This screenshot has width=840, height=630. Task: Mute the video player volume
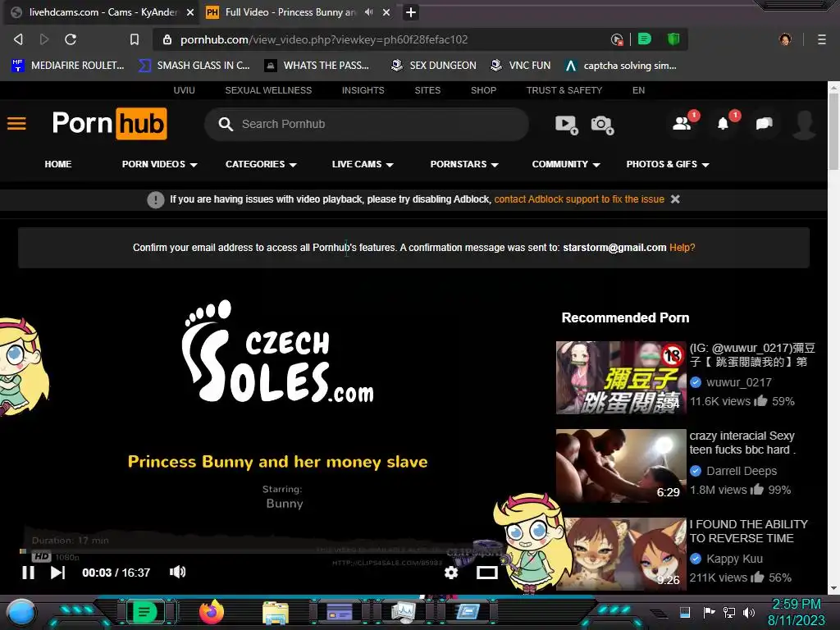177,572
